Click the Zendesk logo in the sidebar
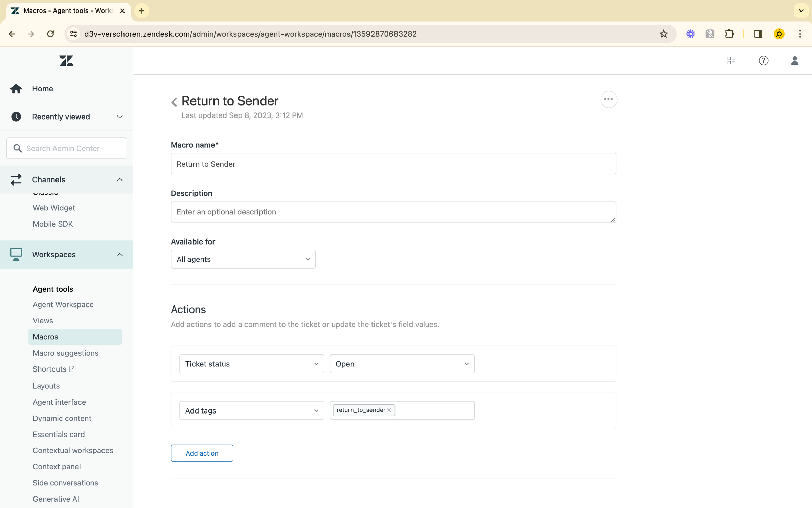This screenshot has width=812, height=508. point(66,61)
